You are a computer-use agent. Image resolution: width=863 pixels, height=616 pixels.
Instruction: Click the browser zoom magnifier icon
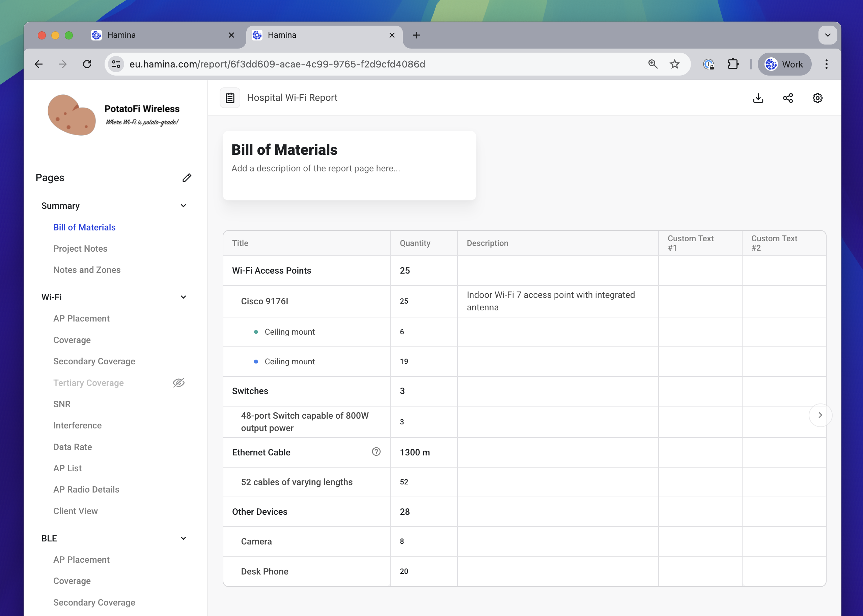(653, 64)
